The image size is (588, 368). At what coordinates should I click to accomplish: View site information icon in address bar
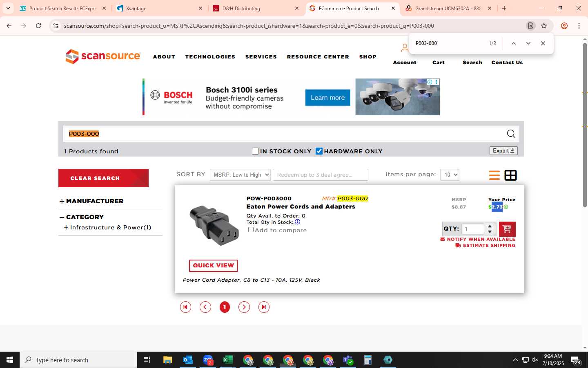click(56, 26)
